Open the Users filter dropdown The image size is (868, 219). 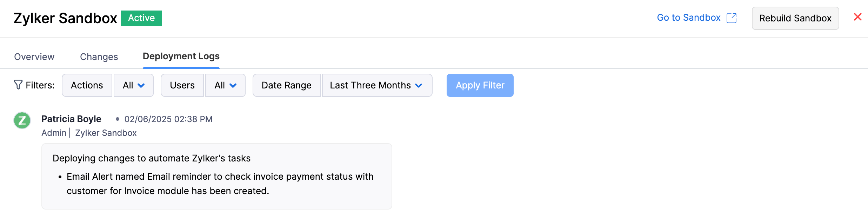point(225,85)
